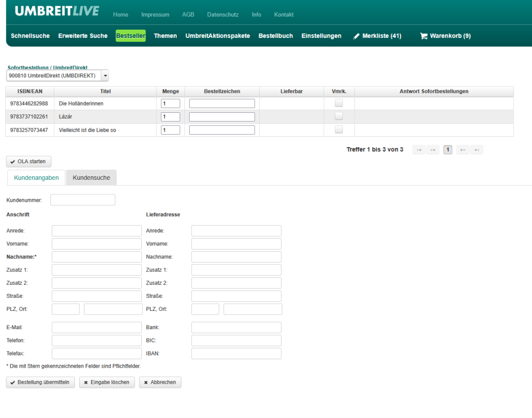Check Vmrk. box for Die Holländerinnen

[x=339, y=103]
